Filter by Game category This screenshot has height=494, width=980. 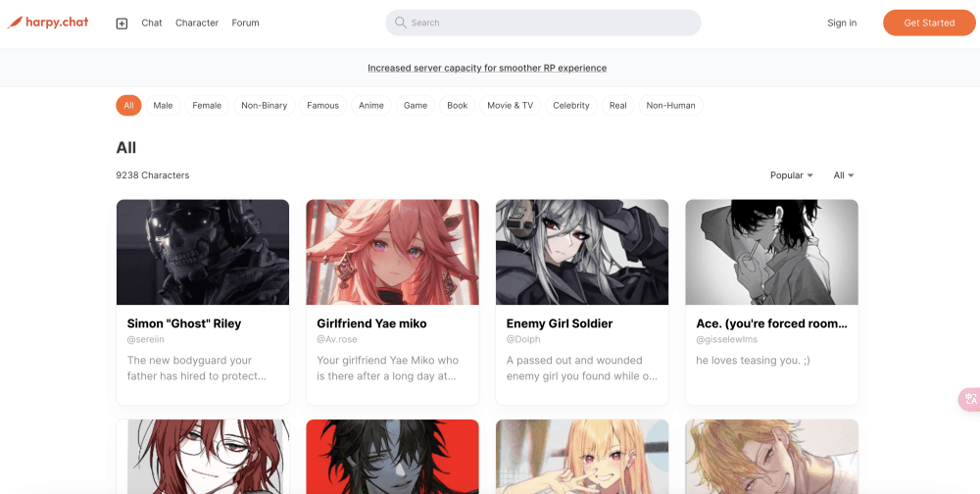click(x=416, y=105)
